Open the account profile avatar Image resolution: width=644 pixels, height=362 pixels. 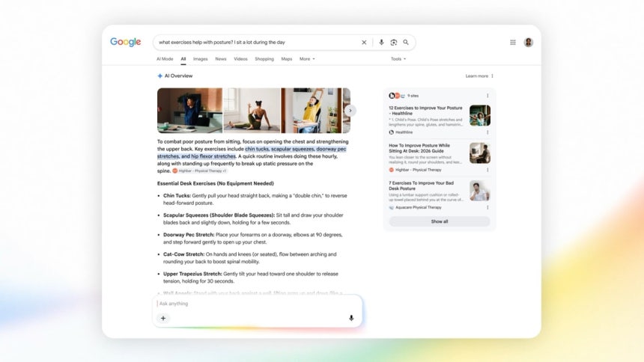(528, 43)
